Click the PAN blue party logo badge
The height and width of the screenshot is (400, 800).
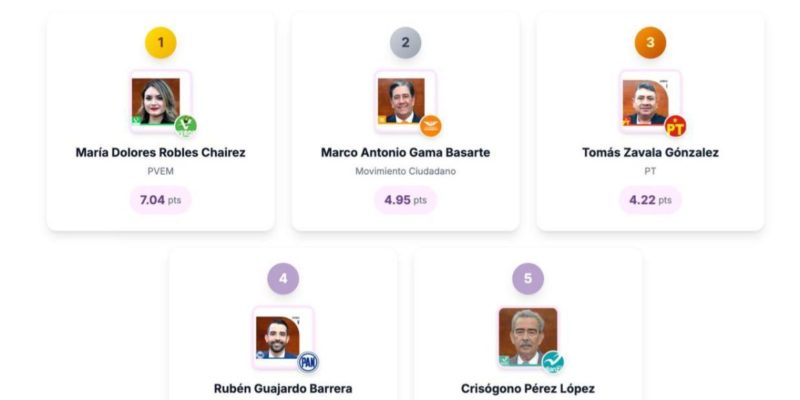(308, 362)
